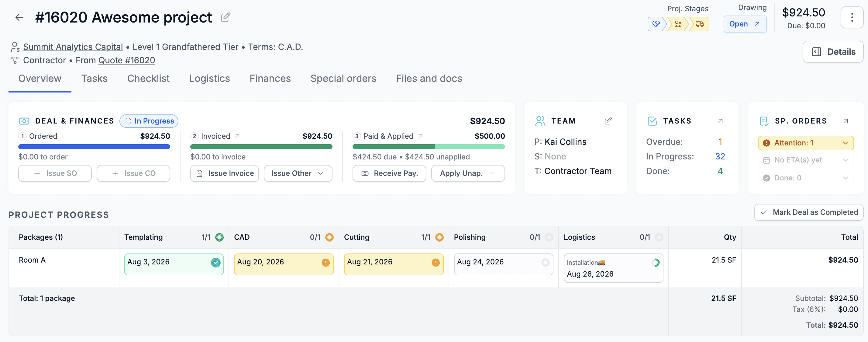The width and height of the screenshot is (868, 342).
Task: Select the truck delivery stage icon
Action: pyautogui.click(x=700, y=24)
